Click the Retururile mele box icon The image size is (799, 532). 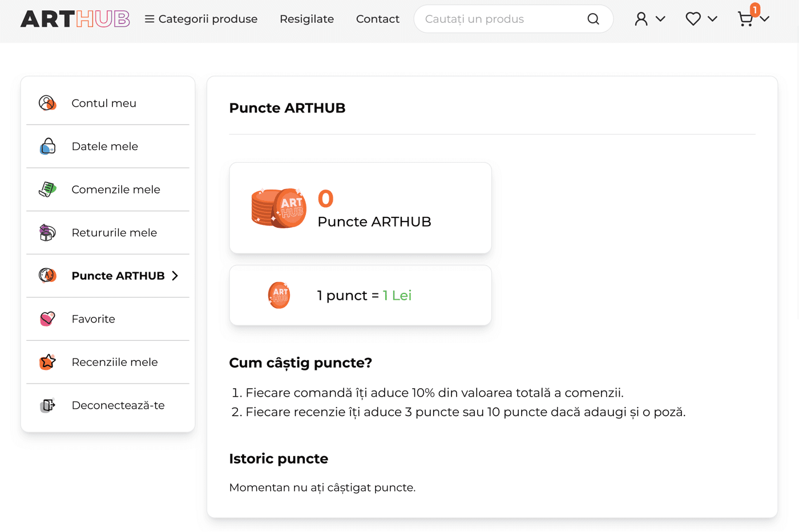coord(47,232)
